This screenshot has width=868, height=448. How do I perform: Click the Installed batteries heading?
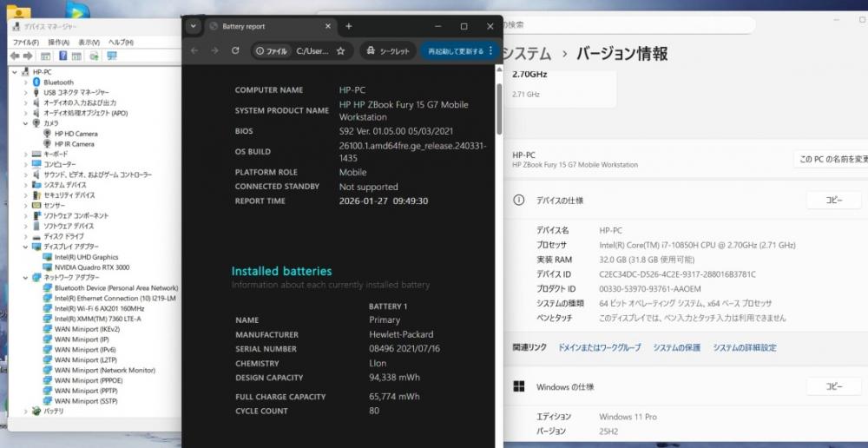[x=281, y=272]
